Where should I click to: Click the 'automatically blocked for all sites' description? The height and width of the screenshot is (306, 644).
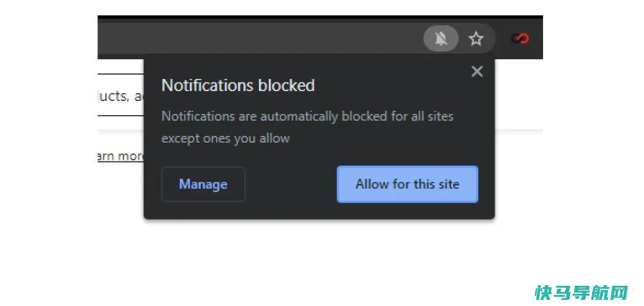pyautogui.click(x=307, y=116)
